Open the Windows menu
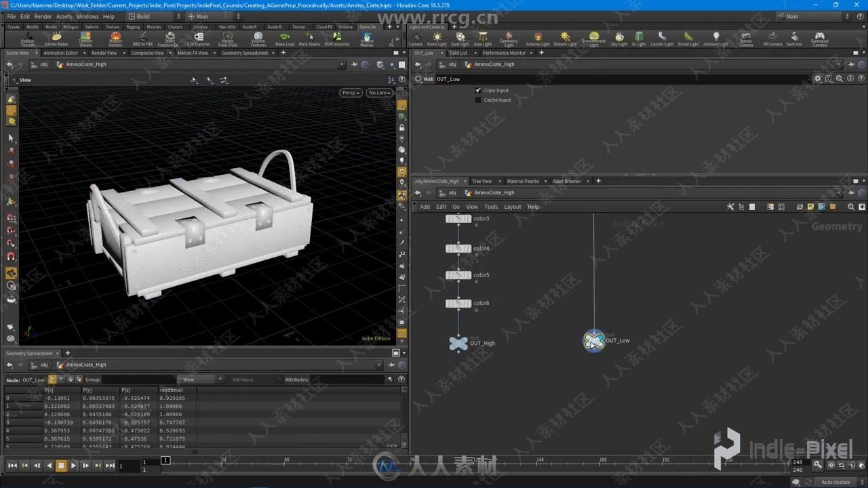Screen dimensions: 868x488 pos(87,16)
